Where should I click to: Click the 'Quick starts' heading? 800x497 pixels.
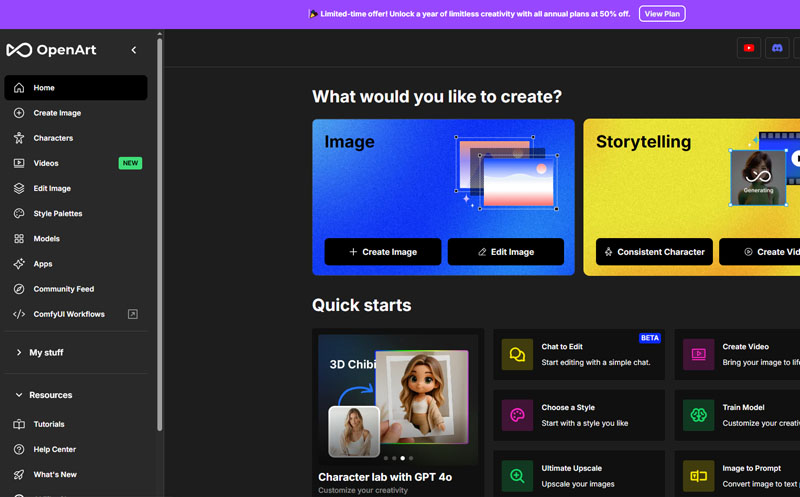(x=362, y=305)
